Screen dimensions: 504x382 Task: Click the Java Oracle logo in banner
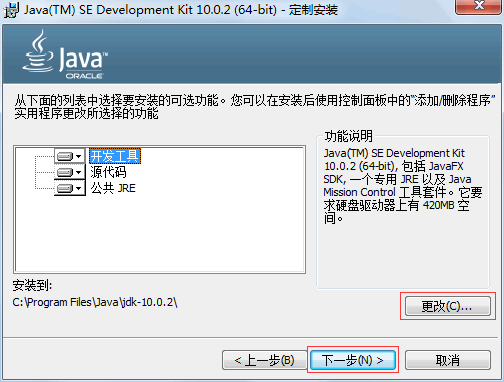coord(65,54)
